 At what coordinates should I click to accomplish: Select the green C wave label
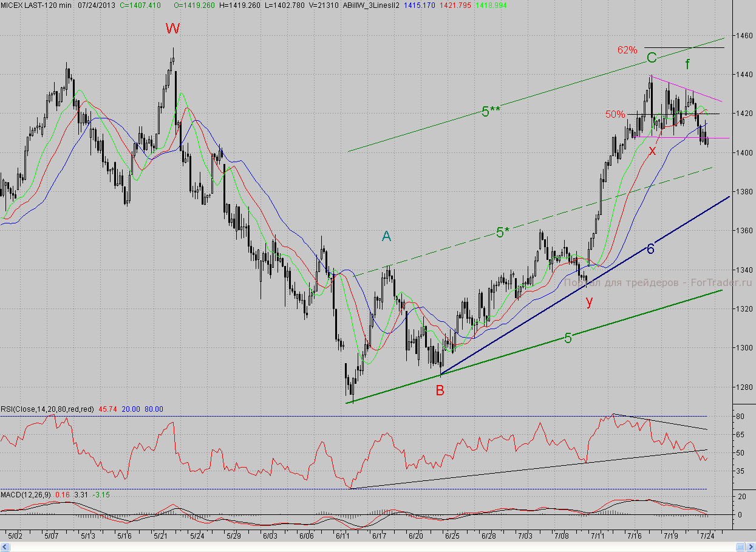[652, 58]
